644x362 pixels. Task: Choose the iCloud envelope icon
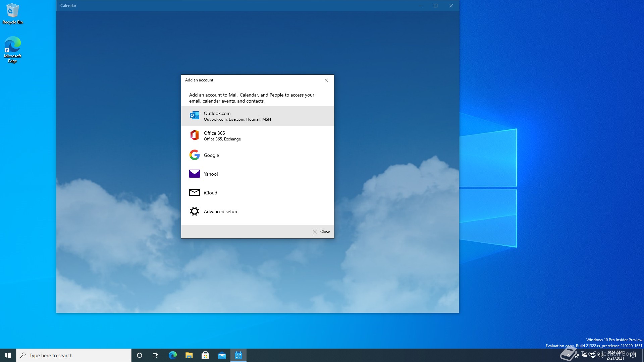(195, 192)
